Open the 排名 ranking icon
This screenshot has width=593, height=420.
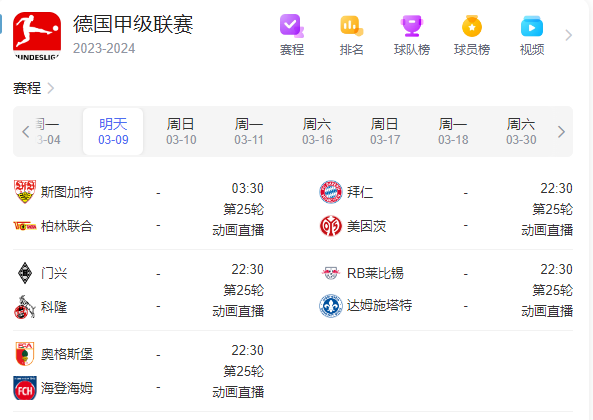351,26
